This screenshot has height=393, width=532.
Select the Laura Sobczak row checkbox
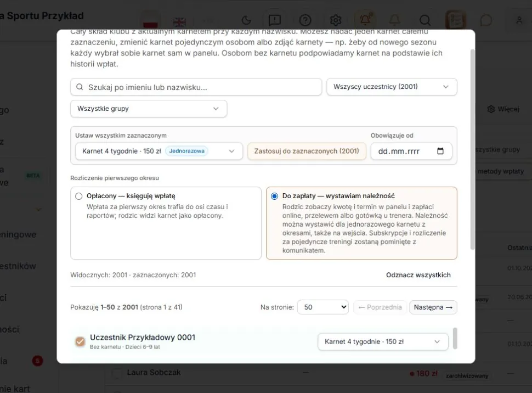point(116,373)
